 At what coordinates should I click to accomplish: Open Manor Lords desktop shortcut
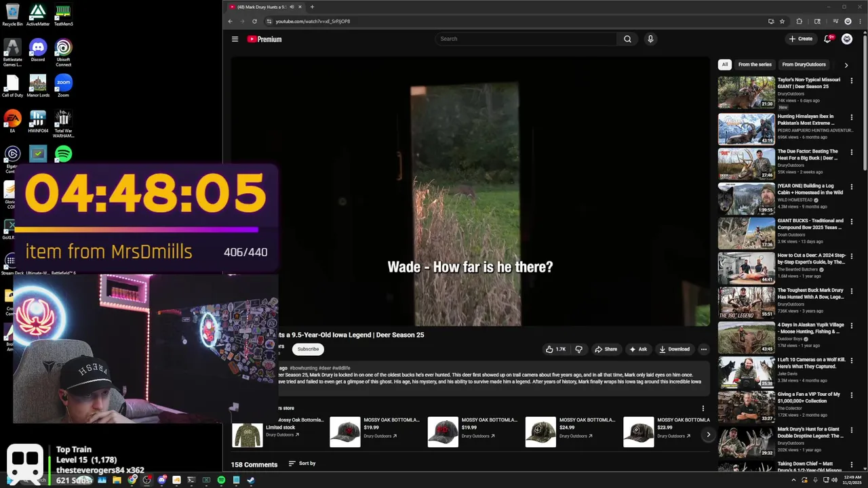tap(38, 86)
